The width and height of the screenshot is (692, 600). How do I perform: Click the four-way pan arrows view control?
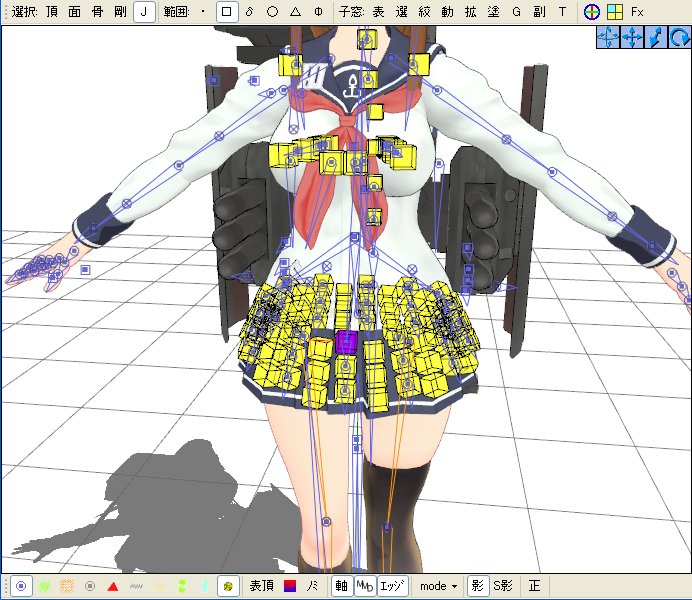[x=632, y=37]
